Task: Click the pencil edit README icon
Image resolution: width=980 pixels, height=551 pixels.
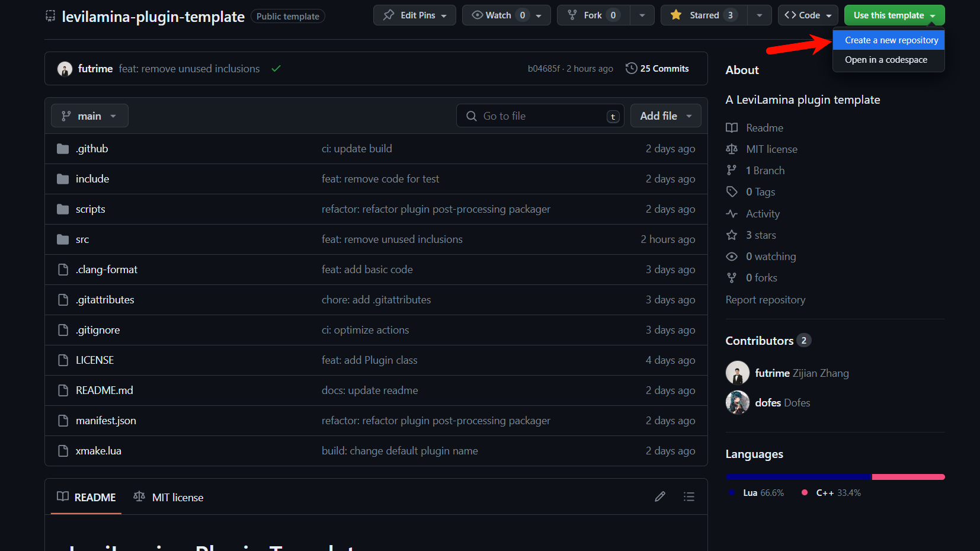Action: click(660, 496)
